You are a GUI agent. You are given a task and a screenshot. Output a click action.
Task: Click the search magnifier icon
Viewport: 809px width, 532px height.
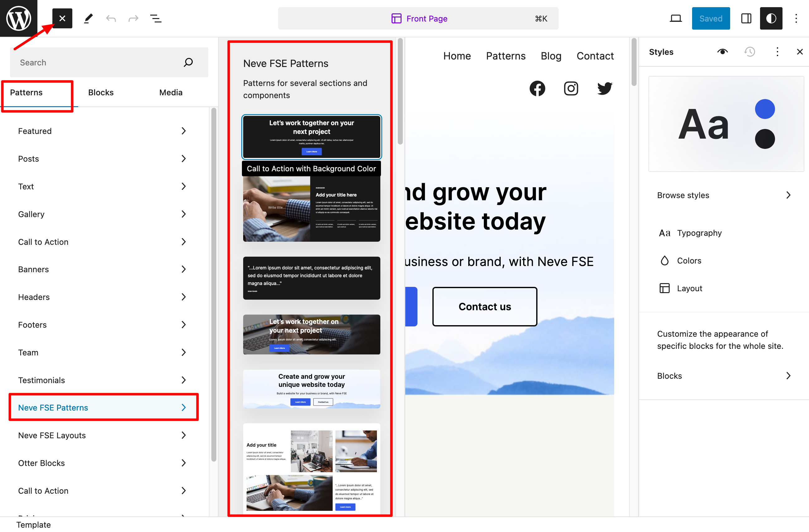188,62
